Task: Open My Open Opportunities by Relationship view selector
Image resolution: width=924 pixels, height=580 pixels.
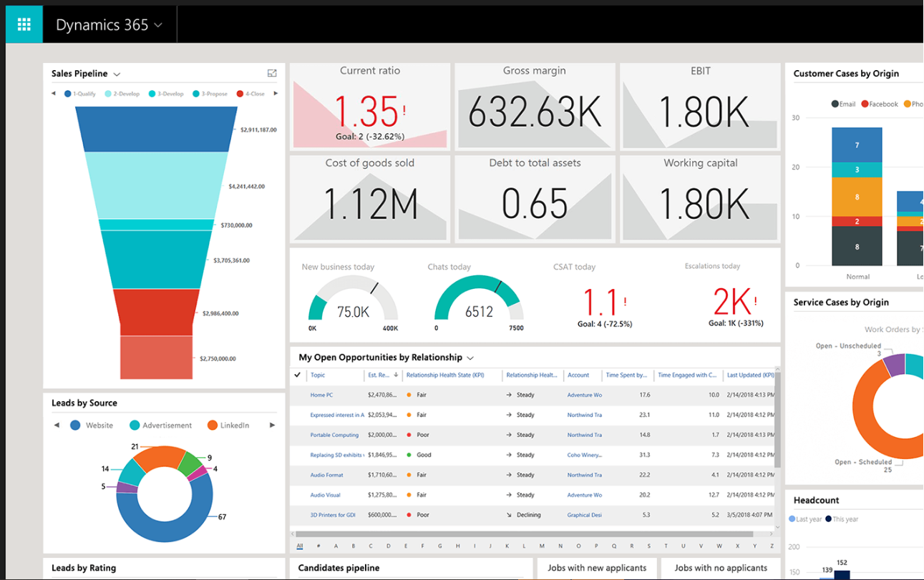Action: tap(470, 358)
